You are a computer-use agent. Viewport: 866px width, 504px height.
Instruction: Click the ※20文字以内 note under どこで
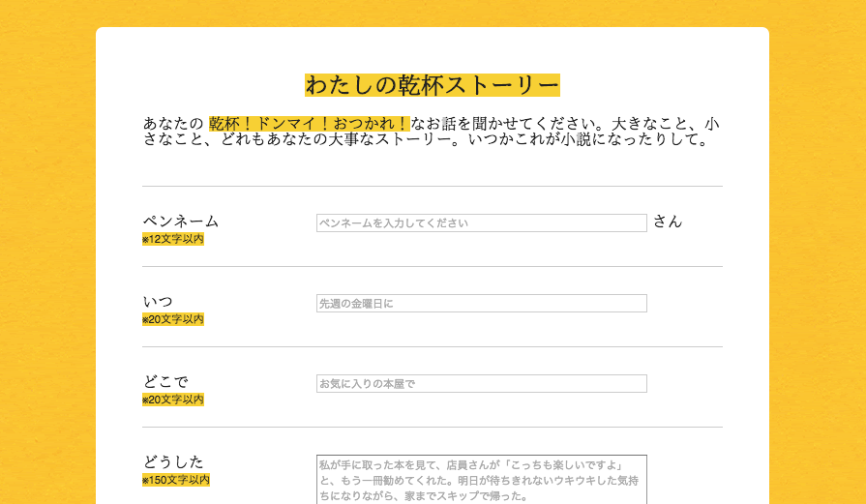tap(173, 400)
